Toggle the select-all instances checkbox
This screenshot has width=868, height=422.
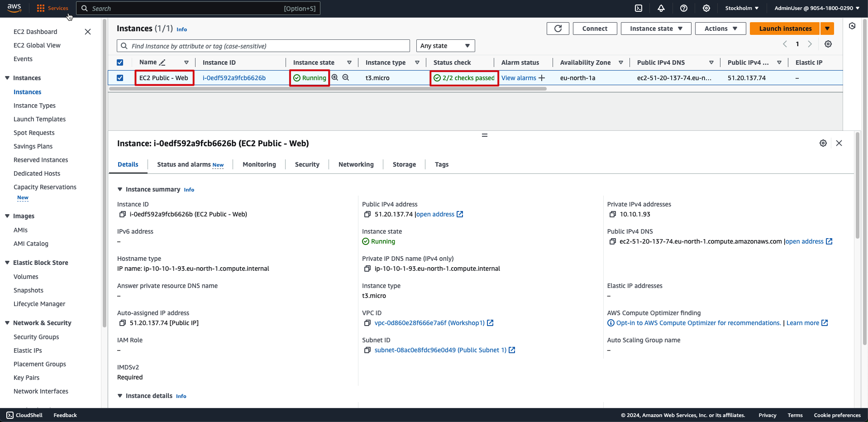[120, 62]
